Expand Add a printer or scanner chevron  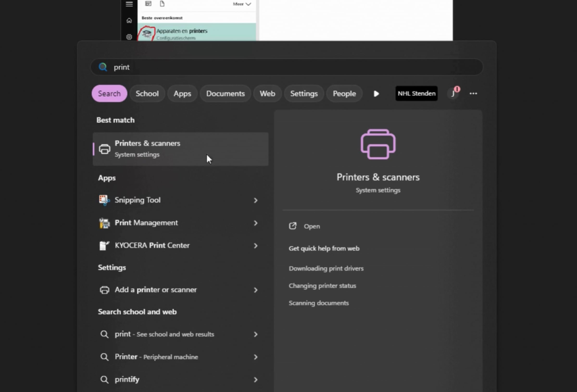point(256,290)
